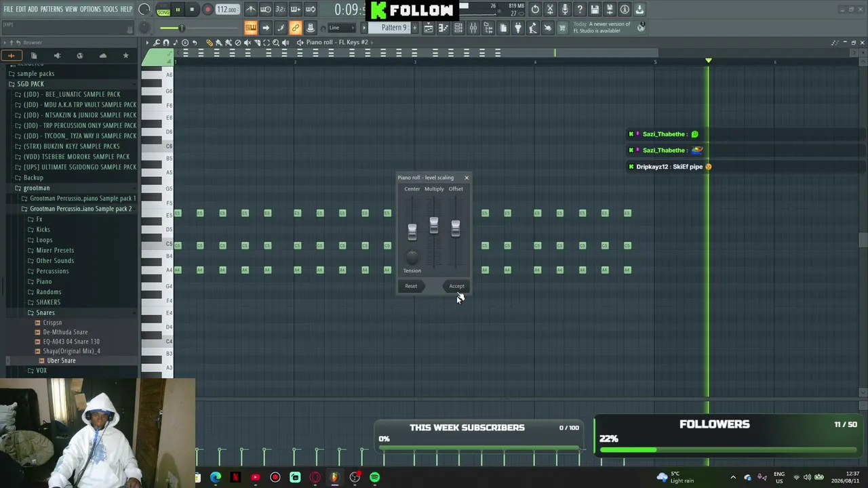Toggle the piano roll magnet snap icon

click(x=166, y=43)
